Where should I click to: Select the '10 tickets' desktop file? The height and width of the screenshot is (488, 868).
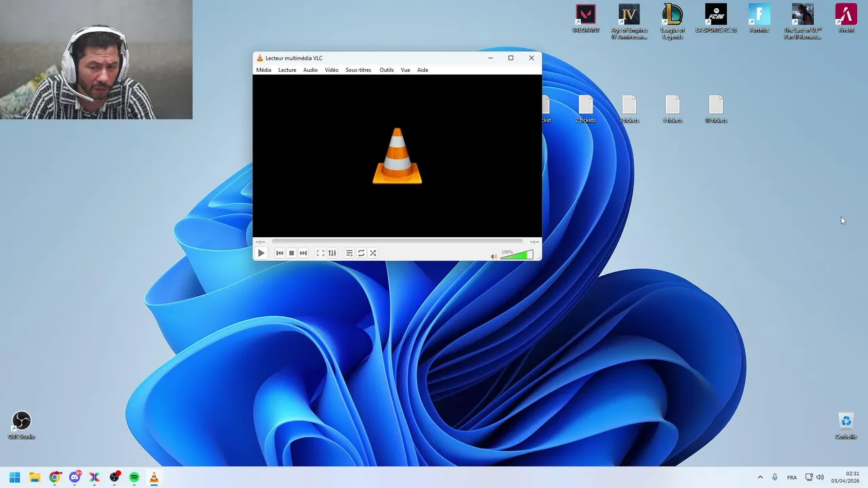pos(716,110)
